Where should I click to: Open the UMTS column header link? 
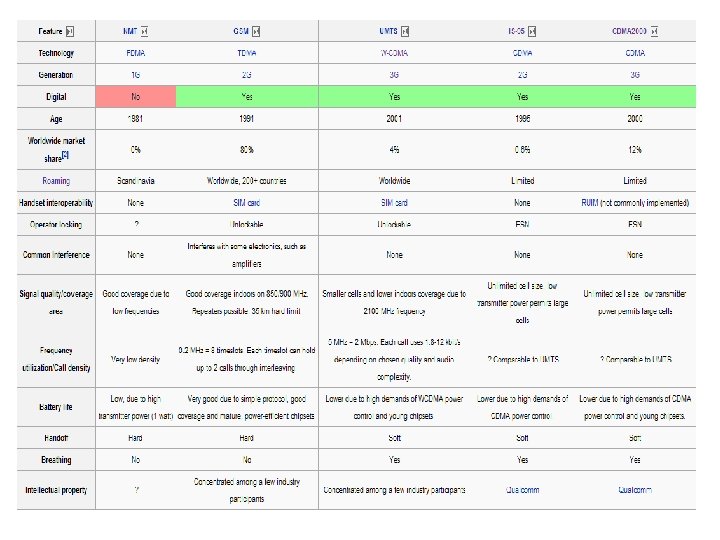[x=388, y=31]
